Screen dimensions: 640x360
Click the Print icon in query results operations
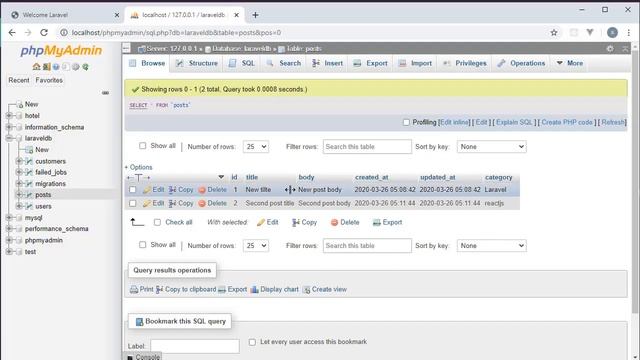134,289
